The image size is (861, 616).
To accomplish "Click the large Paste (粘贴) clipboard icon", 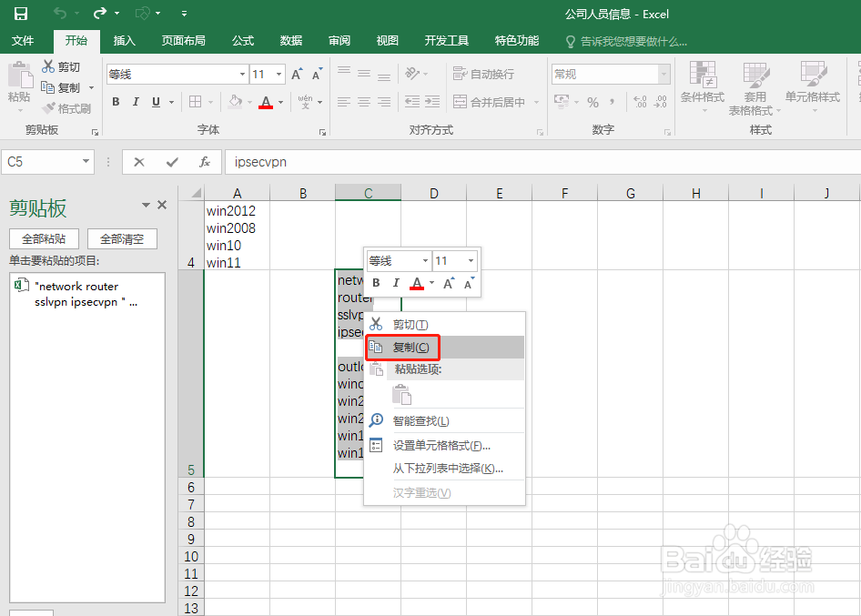I will tap(20, 76).
